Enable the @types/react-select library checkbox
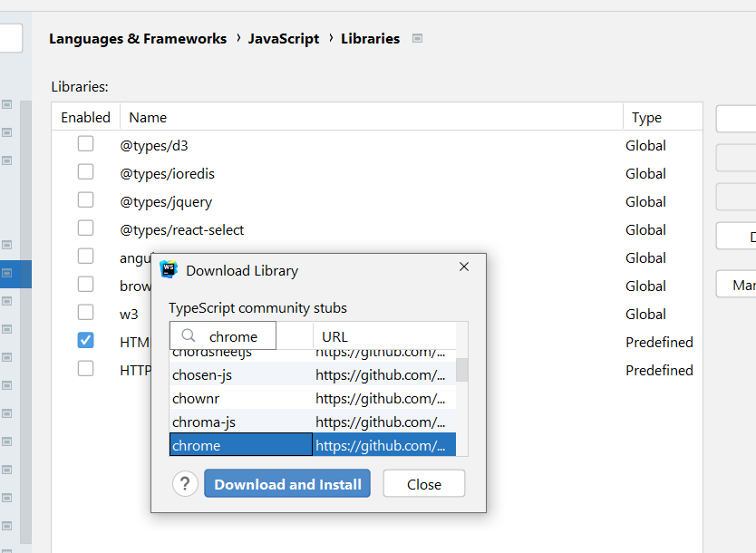Screen dimensions: 756x553 85,228
